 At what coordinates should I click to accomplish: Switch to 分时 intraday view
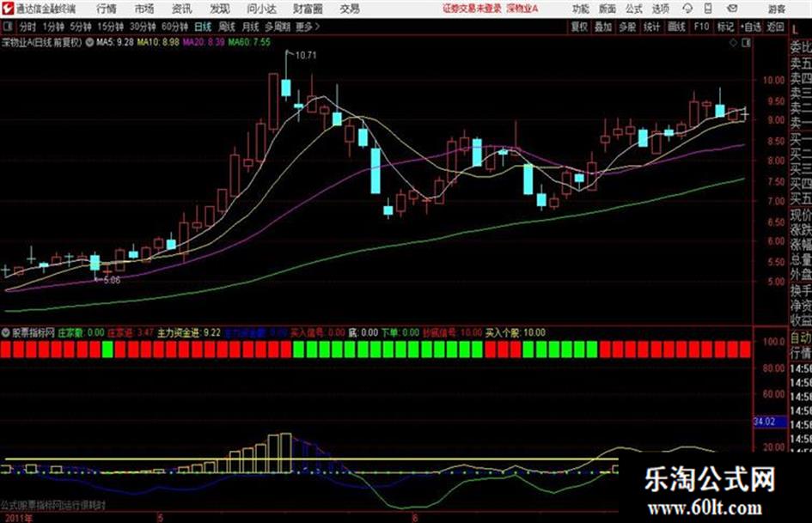[x=27, y=27]
